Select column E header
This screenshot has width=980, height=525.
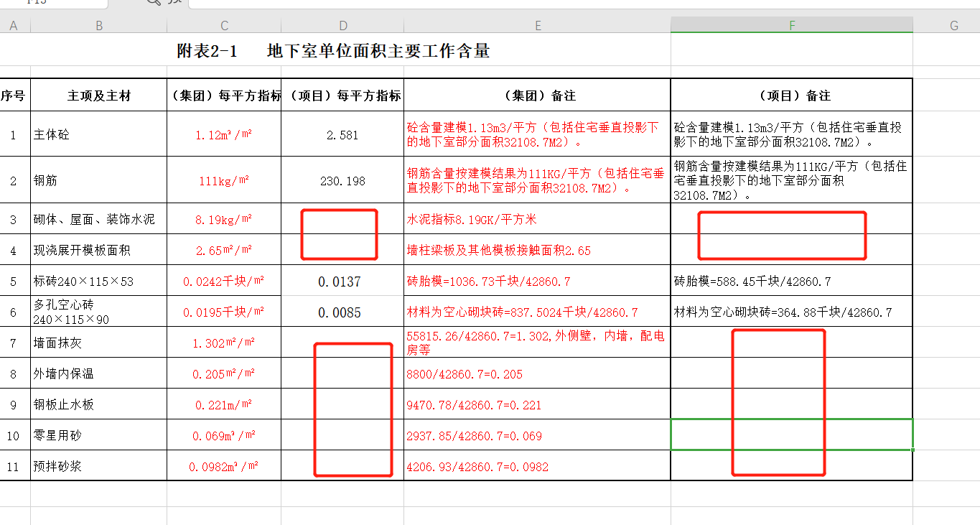click(x=537, y=26)
